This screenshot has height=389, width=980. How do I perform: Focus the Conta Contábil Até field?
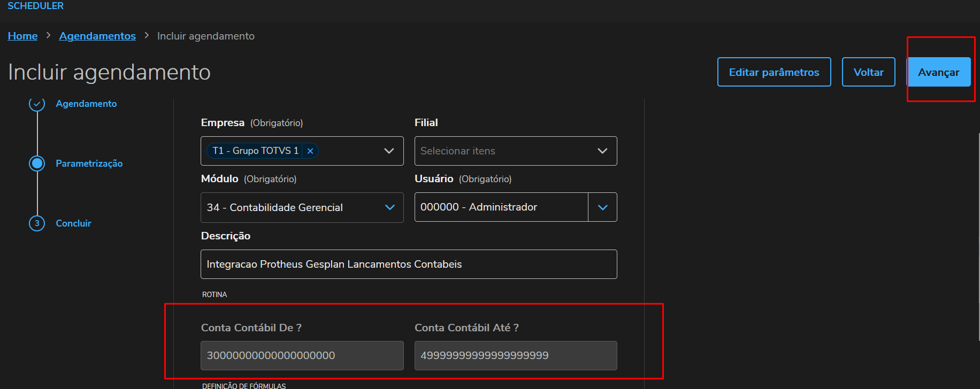point(515,355)
